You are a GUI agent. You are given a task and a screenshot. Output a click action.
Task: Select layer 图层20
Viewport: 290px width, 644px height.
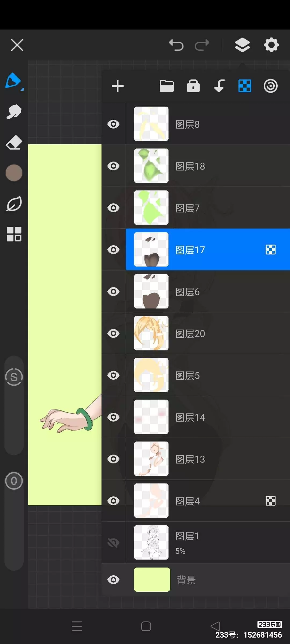[208, 333]
